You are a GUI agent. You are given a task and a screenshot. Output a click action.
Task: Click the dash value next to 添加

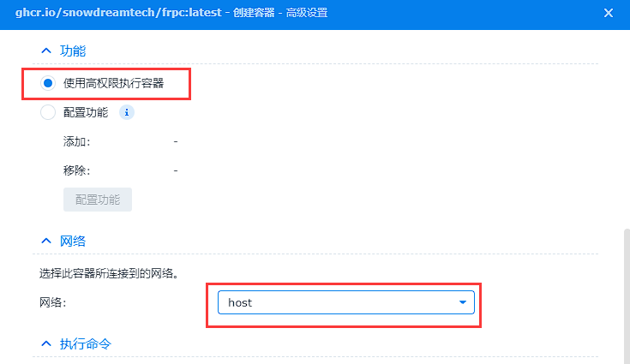pyautogui.click(x=176, y=141)
